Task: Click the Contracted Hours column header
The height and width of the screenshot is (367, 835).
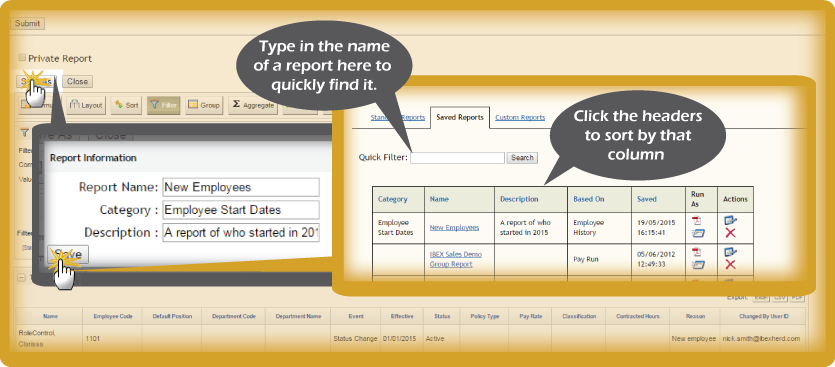Action: [637, 316]
